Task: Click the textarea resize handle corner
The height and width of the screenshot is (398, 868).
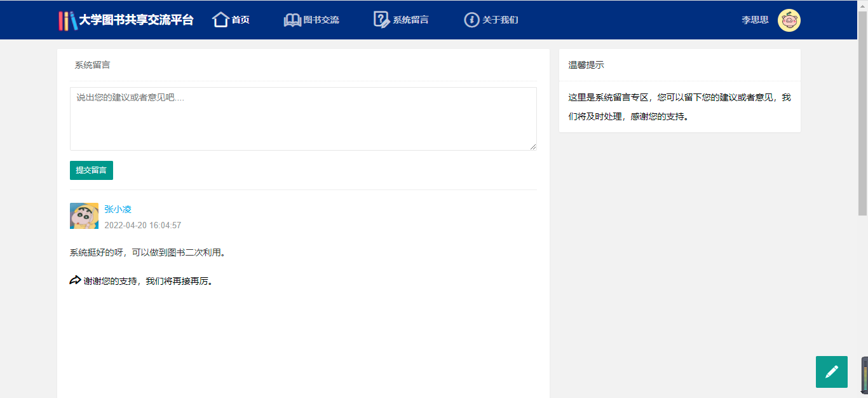Action: tap(532, 146)
